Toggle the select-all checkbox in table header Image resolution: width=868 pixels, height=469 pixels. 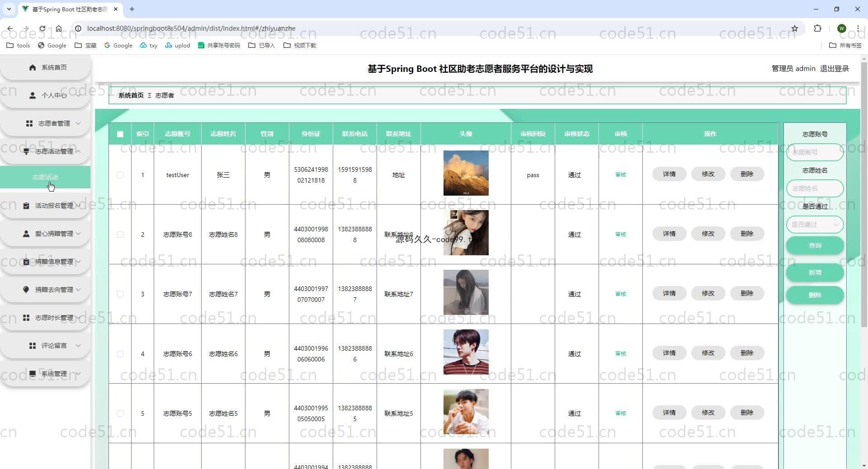[120, 134]
